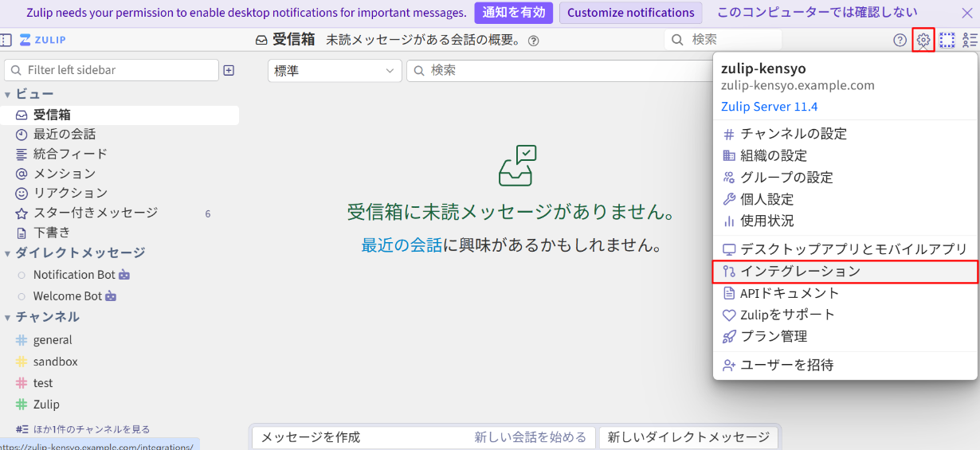Click the starred messages count 6
980x450 pixels.
(208, 213)
